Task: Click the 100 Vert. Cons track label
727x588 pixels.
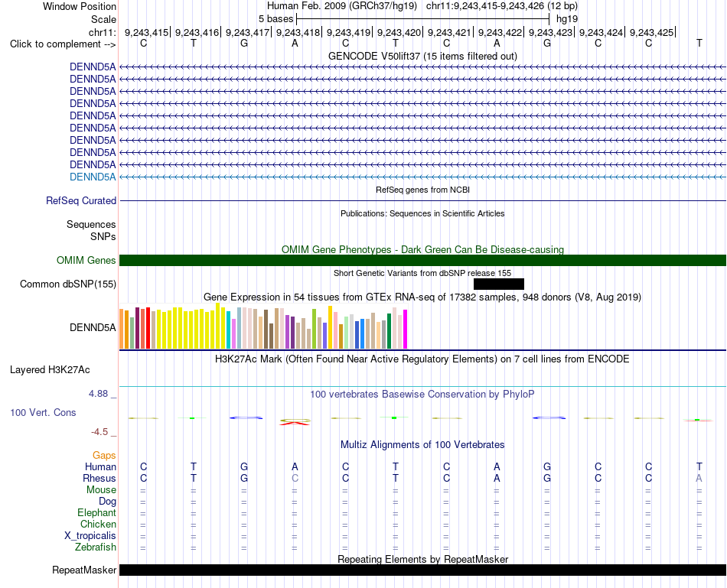Action: [43, 412]
